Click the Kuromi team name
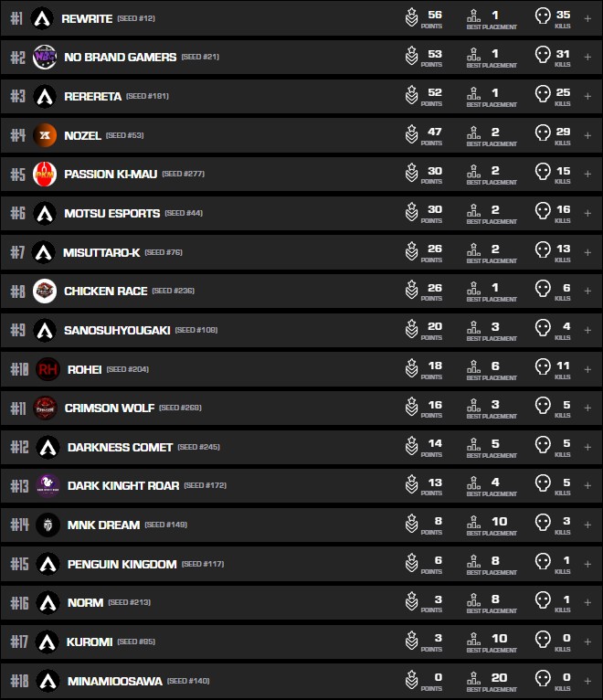Image resolution: width=603 pixels, height=700 pixels. [x=90, y=642]
